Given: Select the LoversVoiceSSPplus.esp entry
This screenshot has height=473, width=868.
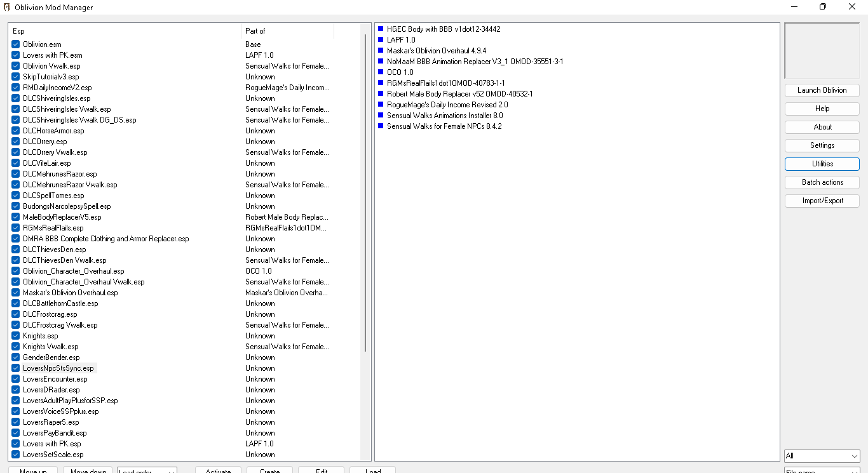Looking at the screenshot, I should click(61, 411).
